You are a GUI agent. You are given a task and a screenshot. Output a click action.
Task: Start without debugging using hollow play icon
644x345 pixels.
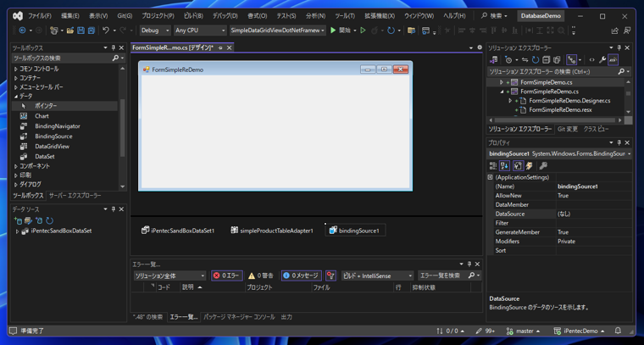click(363, 31)
